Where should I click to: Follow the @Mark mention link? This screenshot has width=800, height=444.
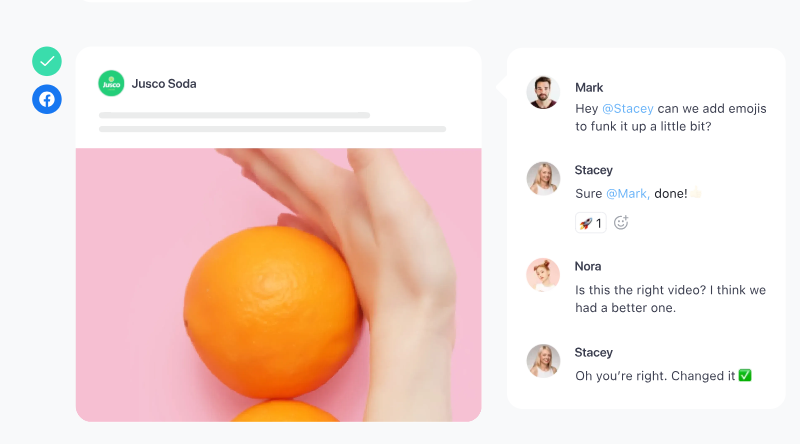[628, 193]
